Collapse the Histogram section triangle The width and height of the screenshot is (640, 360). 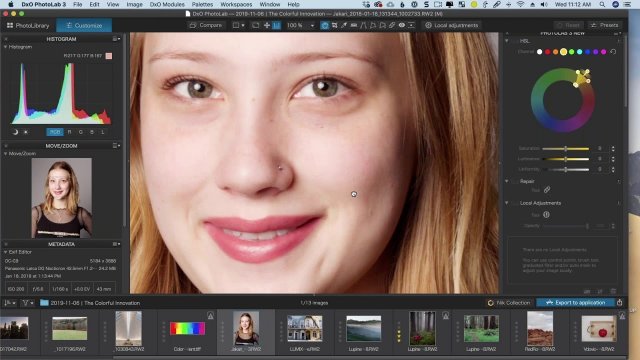[5, 47]
